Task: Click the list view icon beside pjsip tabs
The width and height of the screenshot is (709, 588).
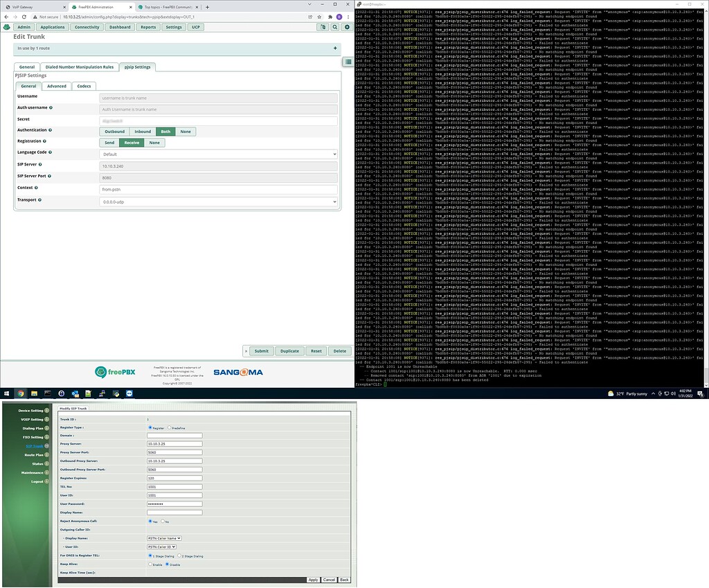Action: pyautogui.click(x=348, y=62)
